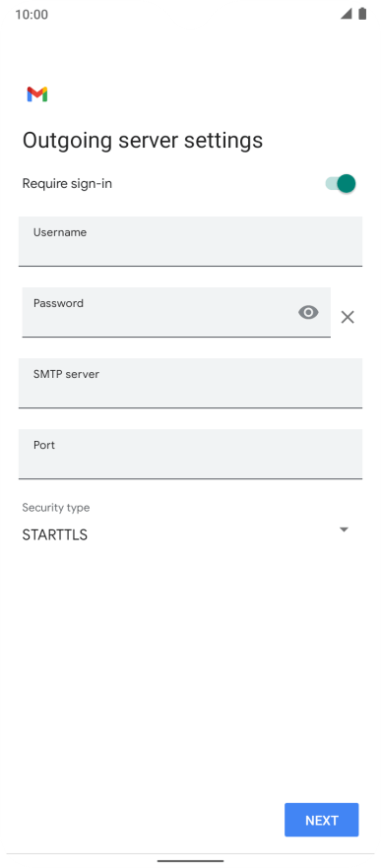This screenshot has width=381, height=868.
Task: Show password with the eye icon
Action: click(308, 313)
